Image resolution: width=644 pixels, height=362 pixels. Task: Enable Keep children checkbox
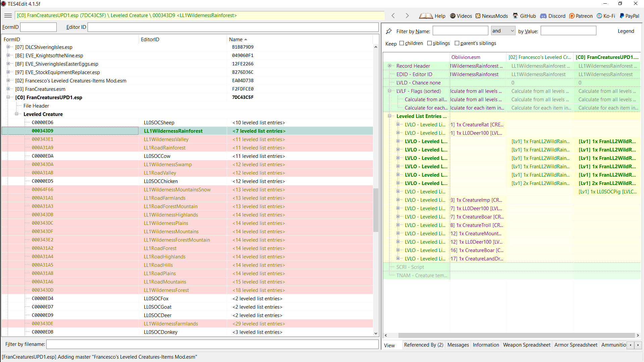coord(402,43)
